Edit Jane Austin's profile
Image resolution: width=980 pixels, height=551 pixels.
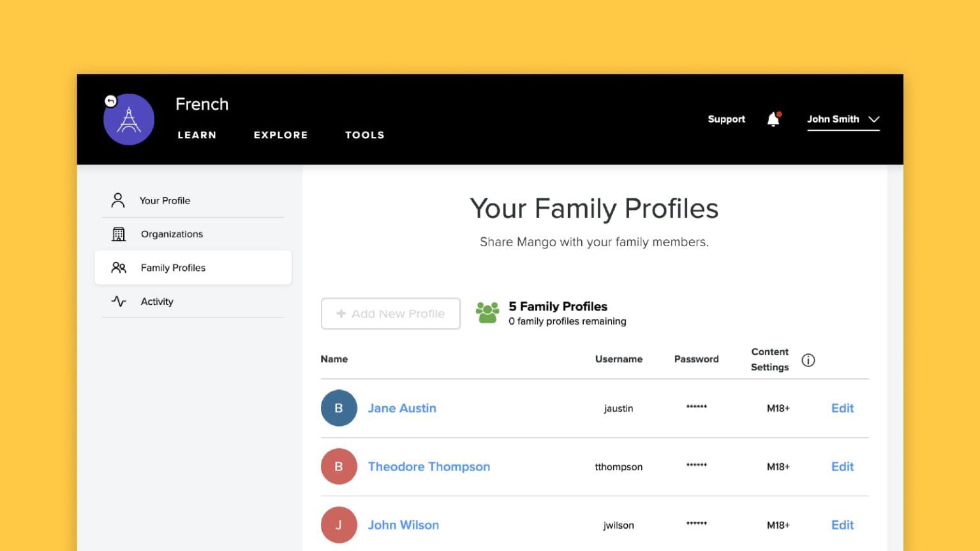click(x=842, y=408)
